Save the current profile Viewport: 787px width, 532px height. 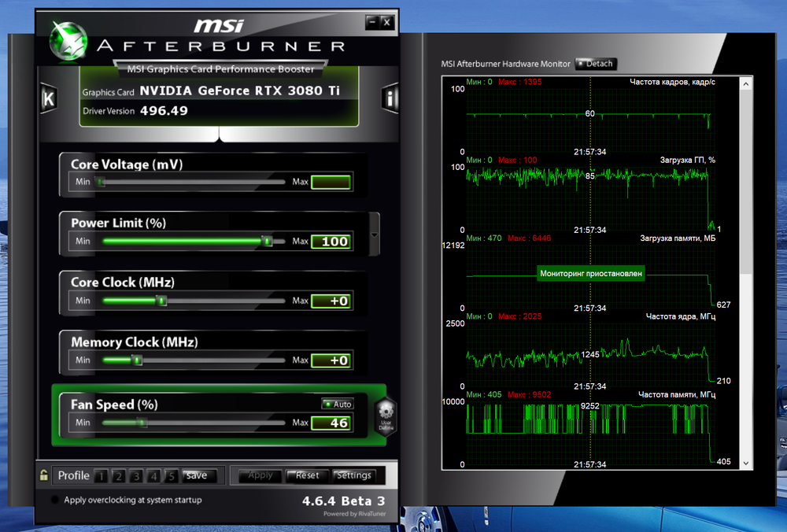click(197, 475)
